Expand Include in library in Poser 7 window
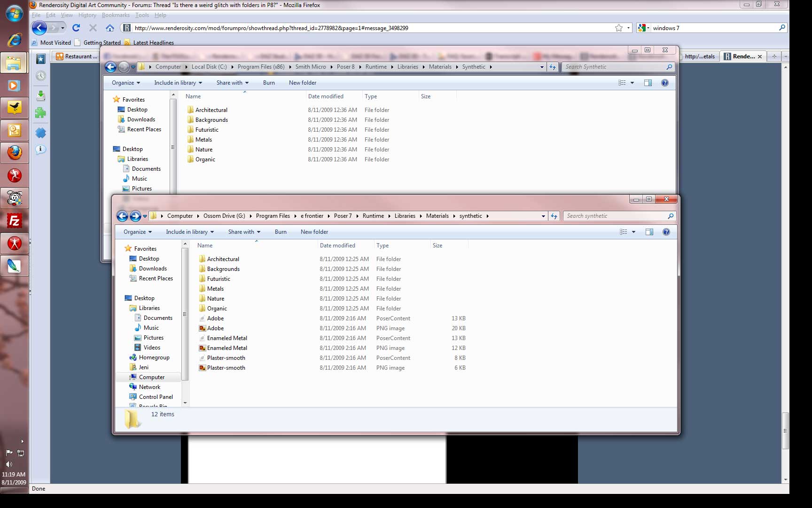812x508 pixels. tap(190, 232)
